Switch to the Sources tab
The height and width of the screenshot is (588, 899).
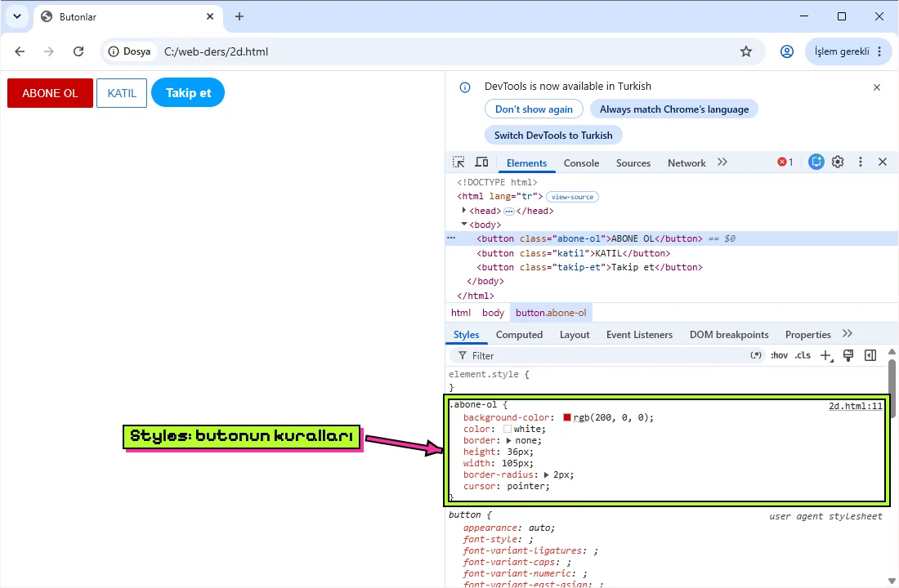(x=633, y=163)
